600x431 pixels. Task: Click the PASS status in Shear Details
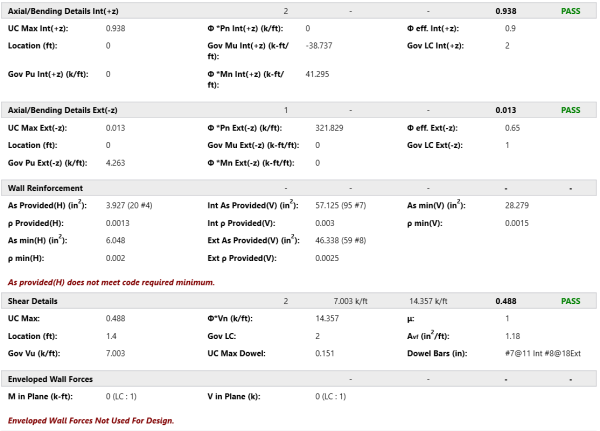(x=570, y=300)
